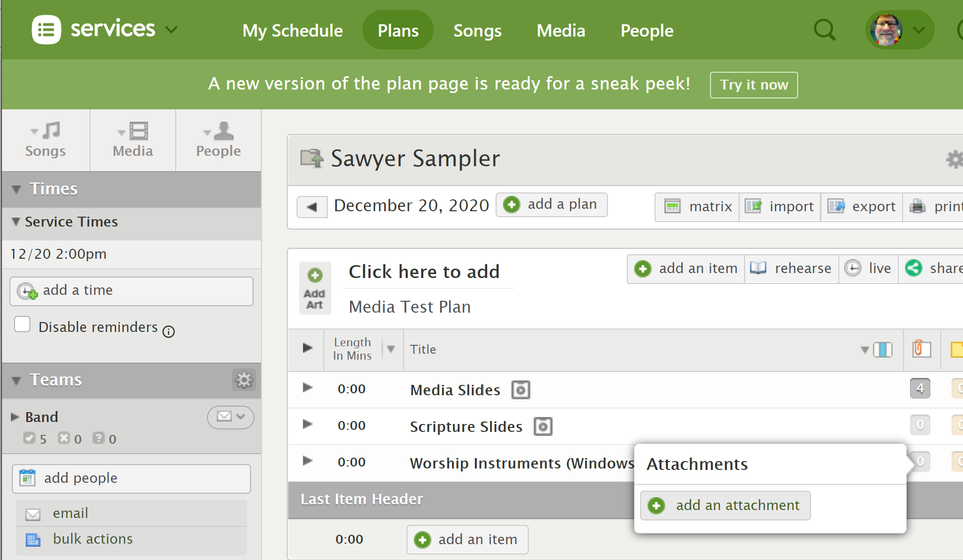Open the Band email dropdown

tap(231, 417)
